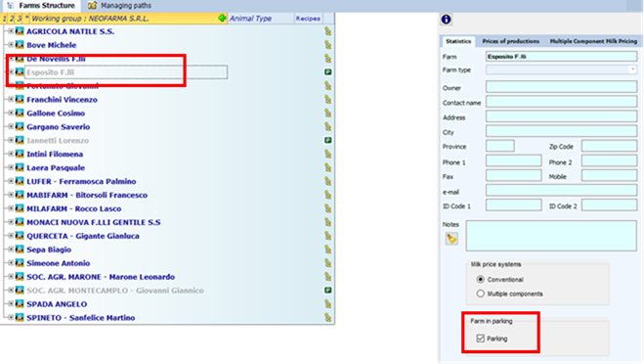Screen dimensions: 644x364
Task: Select the Esposito F.lli farm row
Action: point(126,72)
